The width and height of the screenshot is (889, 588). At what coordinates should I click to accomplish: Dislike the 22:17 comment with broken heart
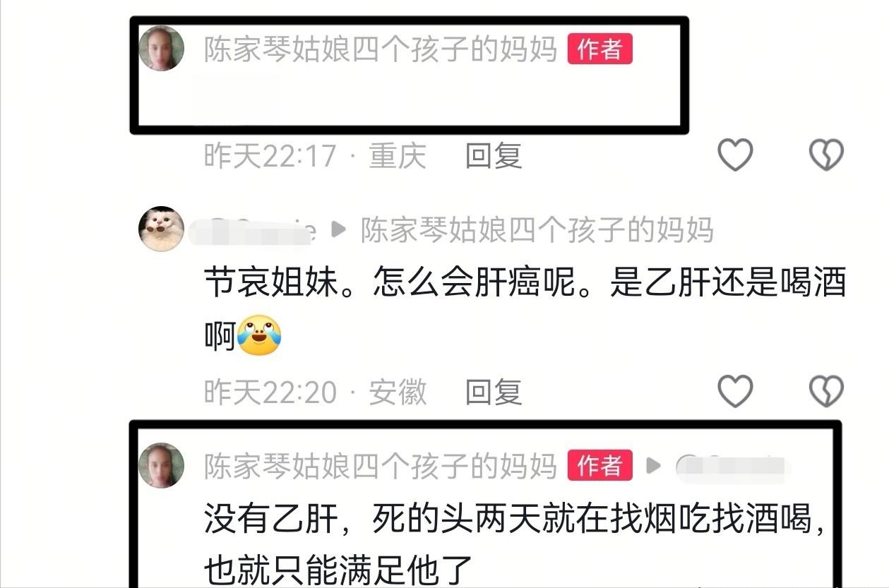coord(825,154)
